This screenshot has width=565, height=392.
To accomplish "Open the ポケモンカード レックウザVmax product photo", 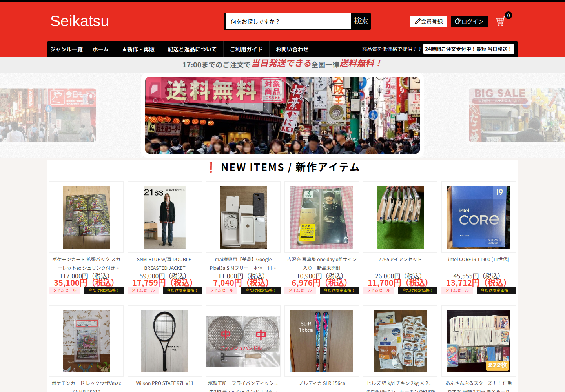I will point(86,341).
